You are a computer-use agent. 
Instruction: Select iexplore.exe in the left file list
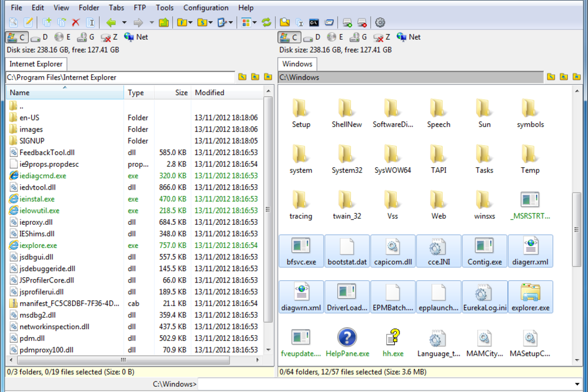click(134, 246)
